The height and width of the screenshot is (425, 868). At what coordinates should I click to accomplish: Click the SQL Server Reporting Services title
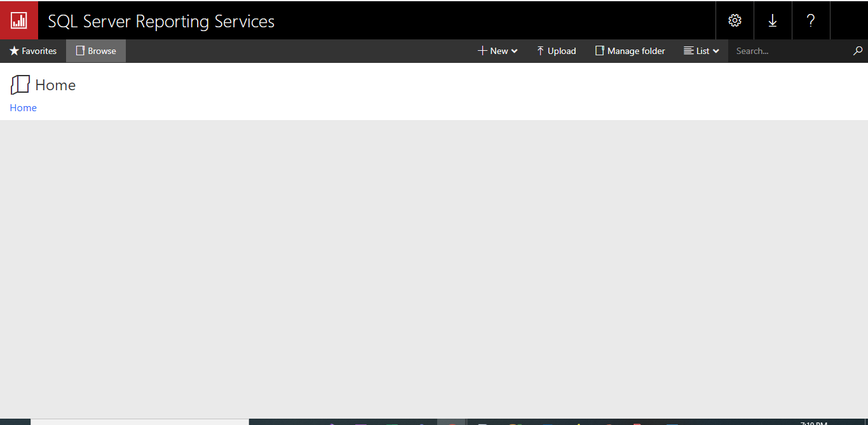pos(161,21)
